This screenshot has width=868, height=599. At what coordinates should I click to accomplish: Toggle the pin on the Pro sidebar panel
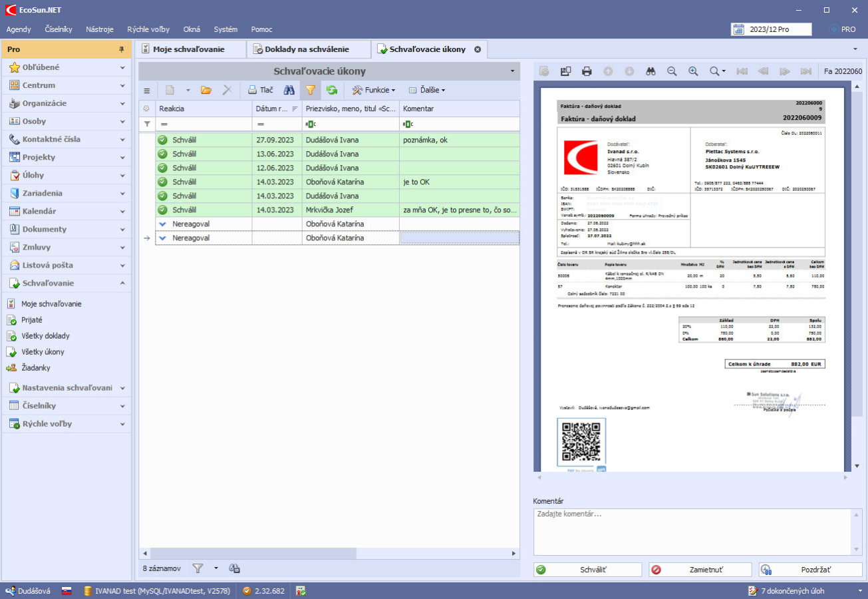click(x=121, y=49)
